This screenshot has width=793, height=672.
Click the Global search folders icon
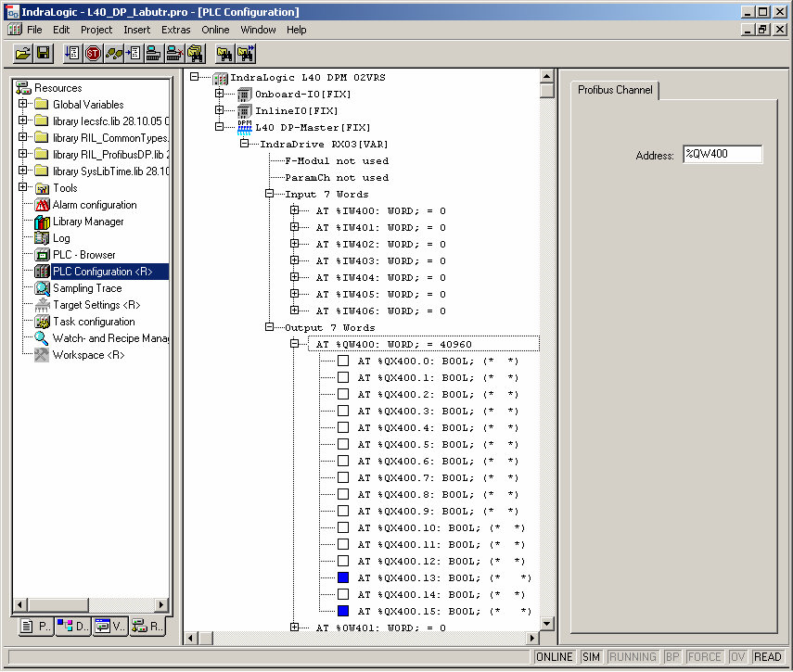click(195, 53)
